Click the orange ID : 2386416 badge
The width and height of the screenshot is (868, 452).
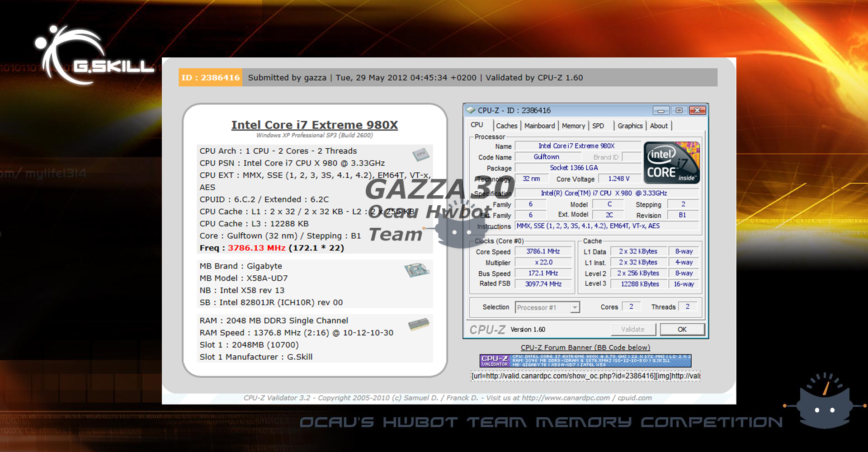tap(211, 77)
